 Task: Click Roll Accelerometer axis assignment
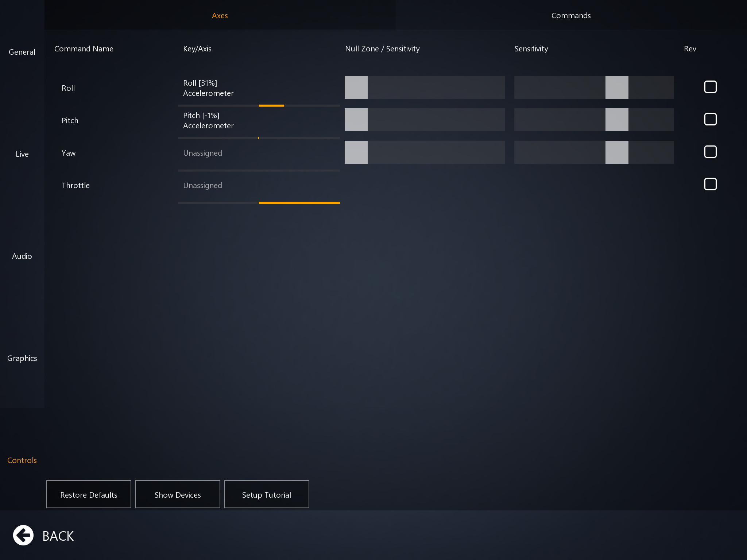pos(258,88)
